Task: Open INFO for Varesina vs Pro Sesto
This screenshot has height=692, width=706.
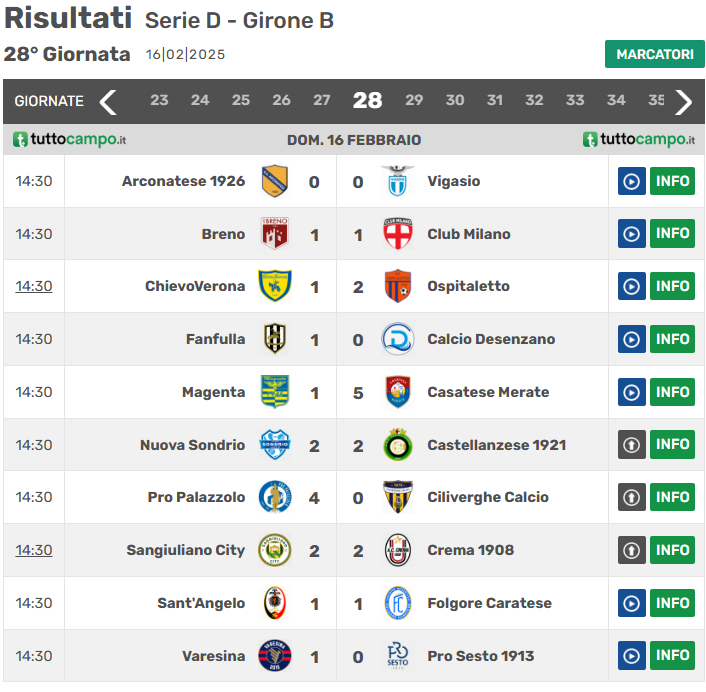Action: (x=672, y=656)
